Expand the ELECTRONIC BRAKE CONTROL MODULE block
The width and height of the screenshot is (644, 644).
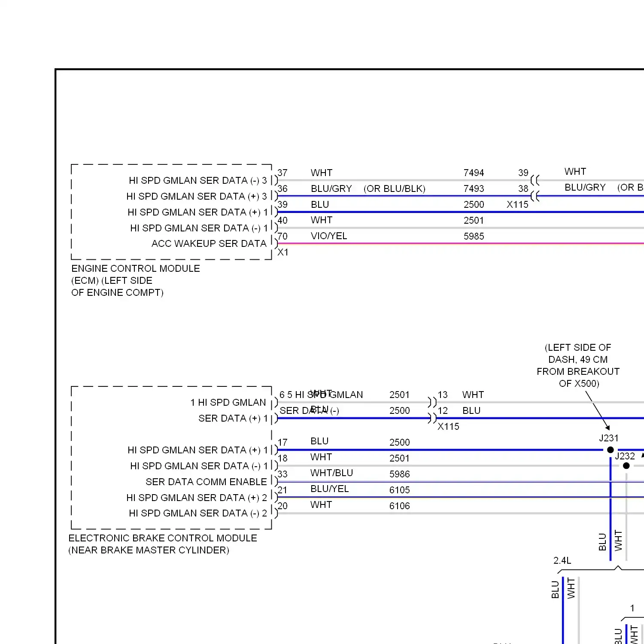[x=172, y=457]
